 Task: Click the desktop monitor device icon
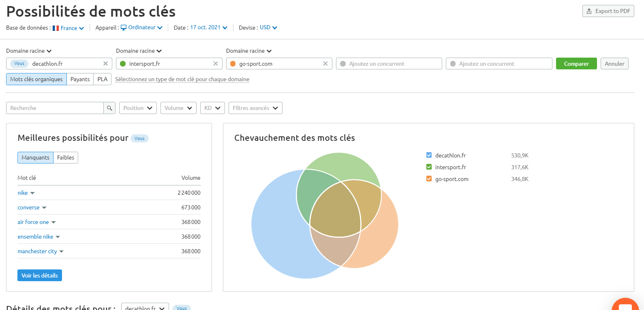124,28
